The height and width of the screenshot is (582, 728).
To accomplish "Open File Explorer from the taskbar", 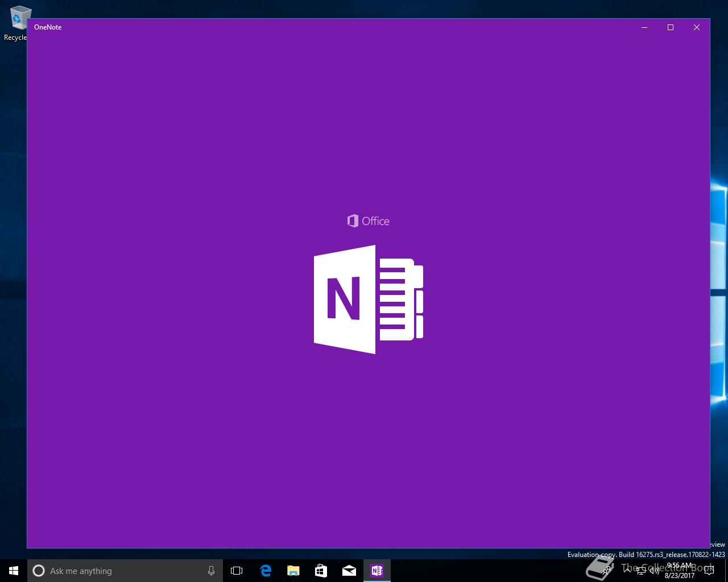I will click(x=293, y=571).
